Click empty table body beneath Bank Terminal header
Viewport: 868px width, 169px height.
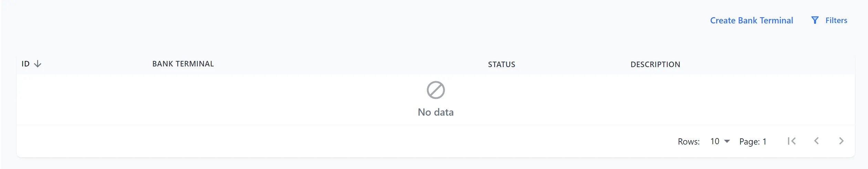(x=183, y=99)
